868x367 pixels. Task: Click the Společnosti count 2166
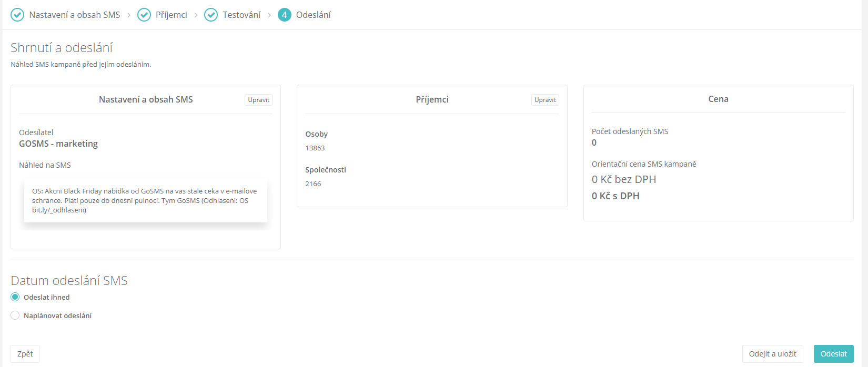coord(313,183)
